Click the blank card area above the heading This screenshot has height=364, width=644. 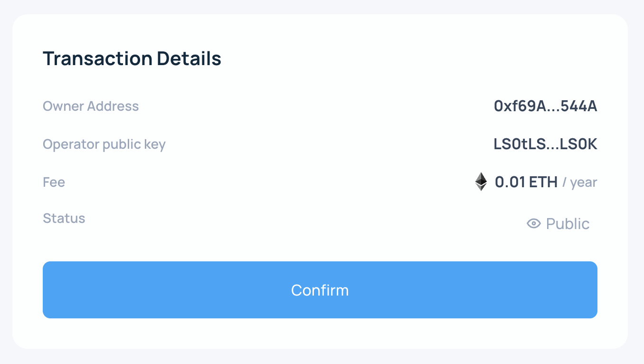[x=320, y=31]
